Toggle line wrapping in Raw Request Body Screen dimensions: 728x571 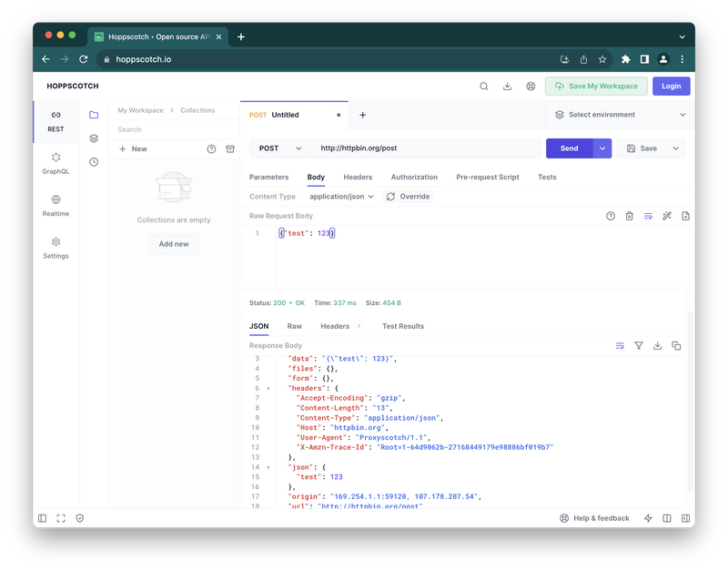click(x=648, y=216)
